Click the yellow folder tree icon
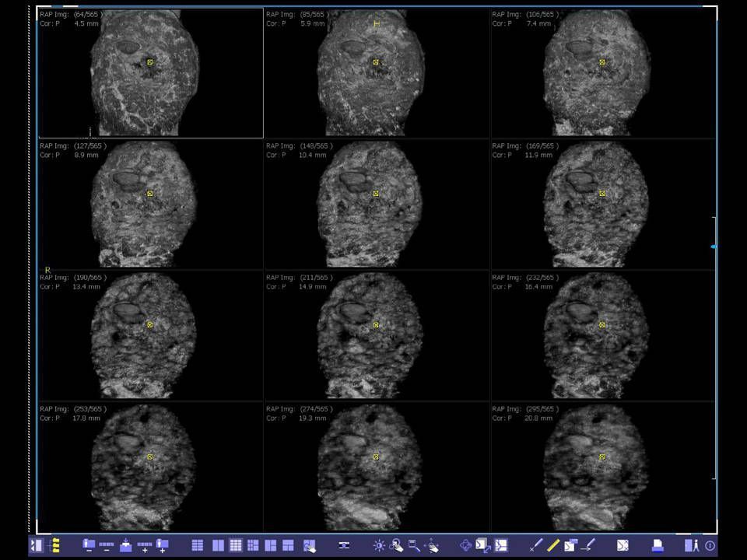Viewport: 747px width, 560px height. (x=54, y=545)
